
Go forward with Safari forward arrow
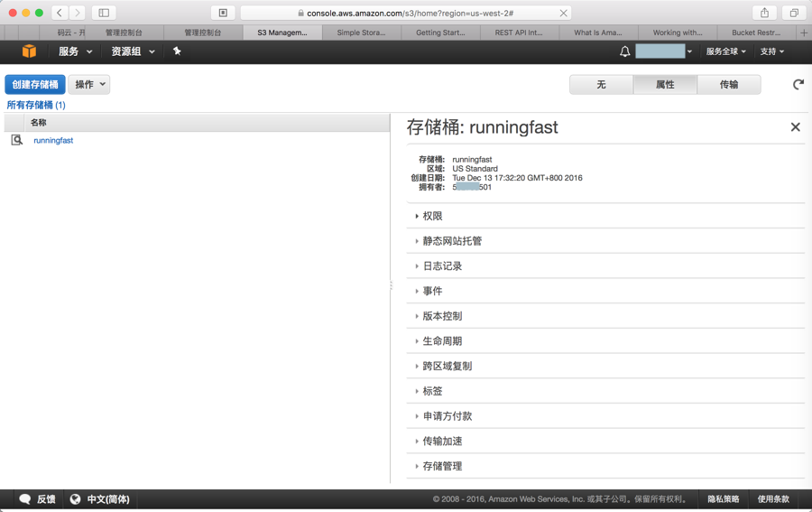78,13
